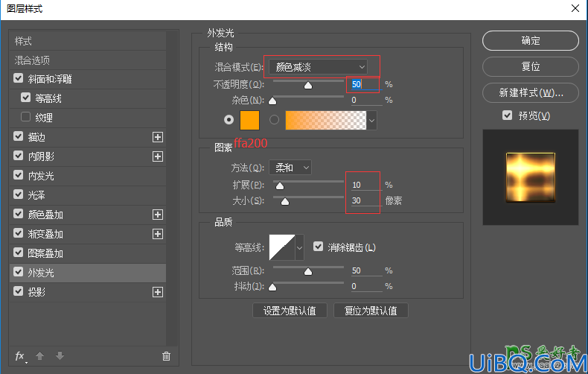The width and height of the screenshot is (588, 374).
Task: Expand the 等高线 contour picker arrow
Action: [299, 247]
